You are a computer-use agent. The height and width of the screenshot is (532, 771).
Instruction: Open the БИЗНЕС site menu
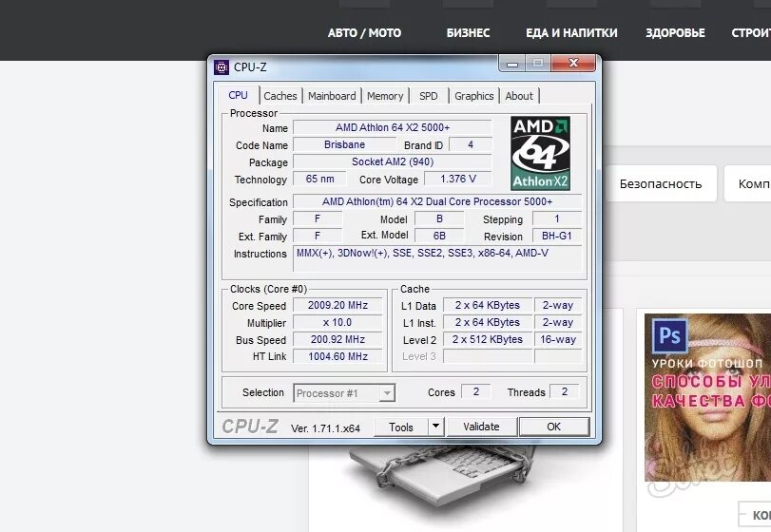(x=468, y=33)
